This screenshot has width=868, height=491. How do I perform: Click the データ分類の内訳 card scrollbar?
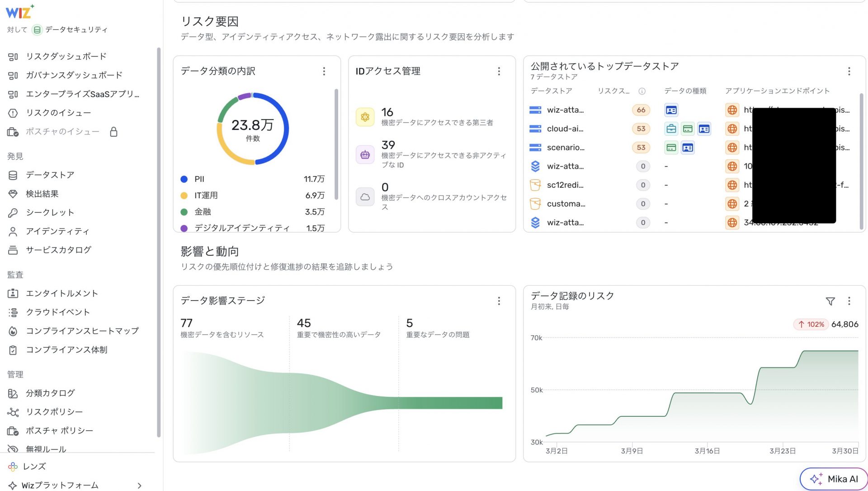click(x=336, y=144)
